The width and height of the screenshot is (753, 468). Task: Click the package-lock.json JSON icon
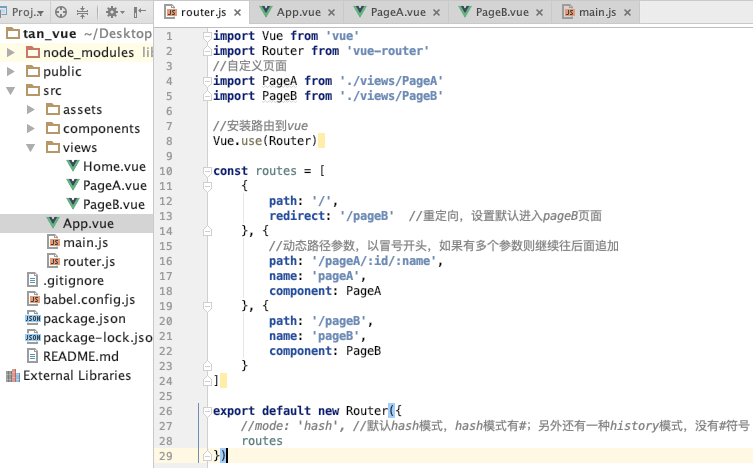click(x=33, y=337)
